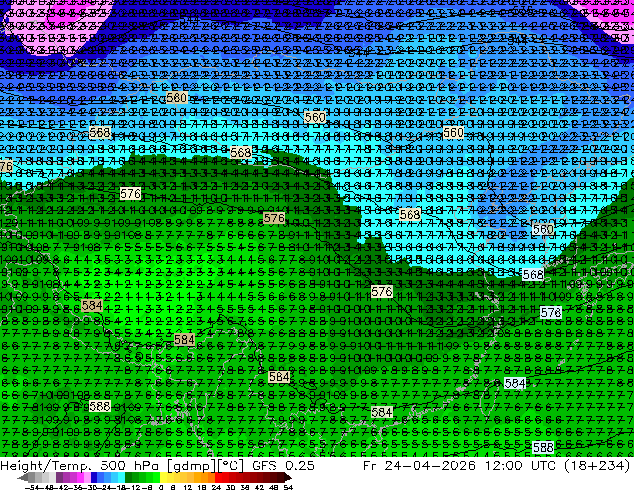634x490 pixels.
Task: Pick the bright red 24 legend swatch
Action: click(x=218, y=477)
